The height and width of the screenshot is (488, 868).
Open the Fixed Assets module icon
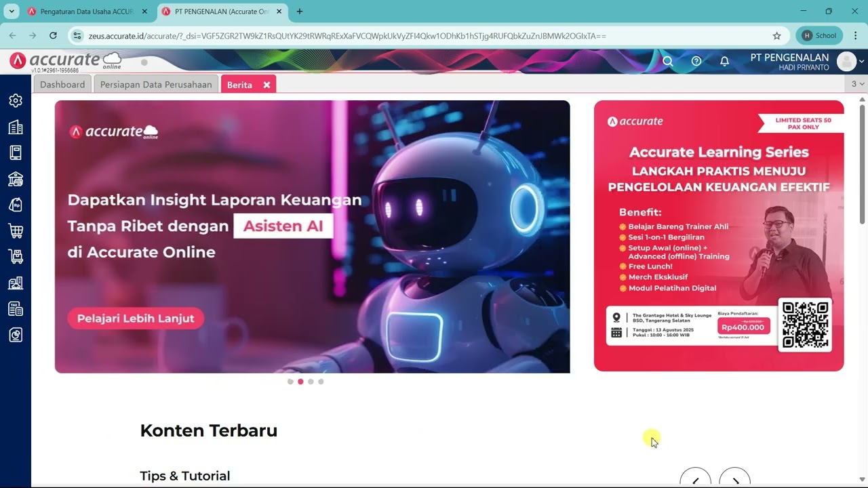pos(16,283)
